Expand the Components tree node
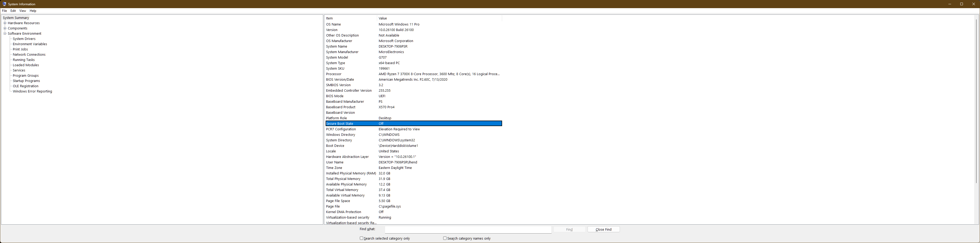 click(5, 28)
